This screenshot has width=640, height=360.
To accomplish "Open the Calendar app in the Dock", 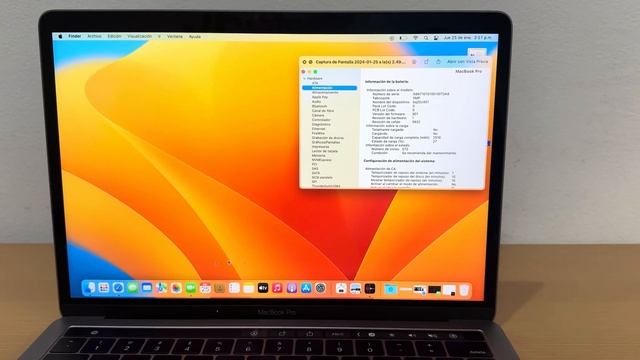I will click(205, 288).
